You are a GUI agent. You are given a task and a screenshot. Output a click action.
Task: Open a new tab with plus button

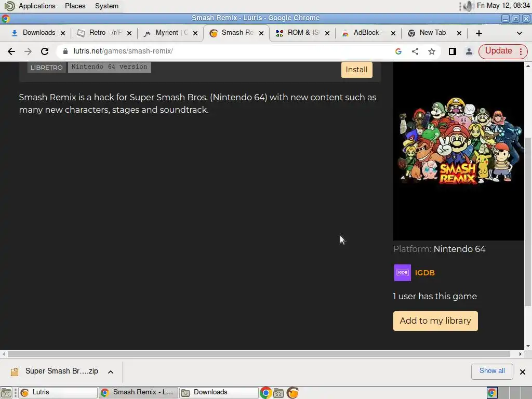[x=478, y=33]
